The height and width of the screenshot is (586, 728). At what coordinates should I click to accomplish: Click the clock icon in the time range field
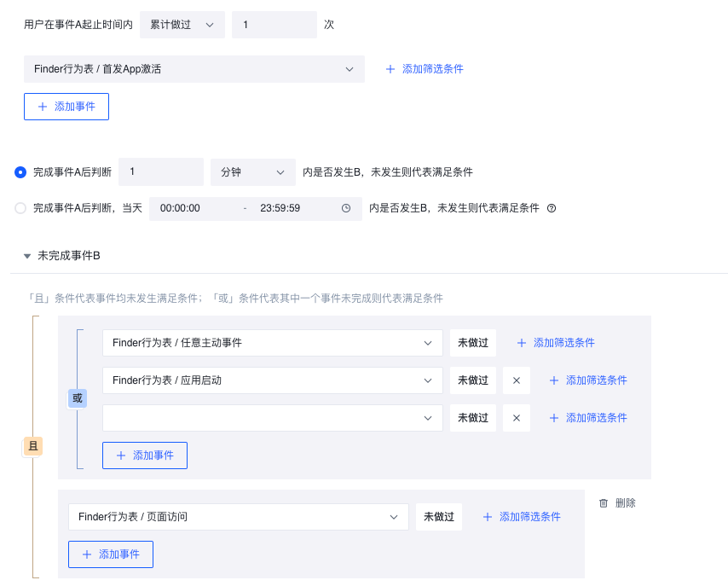pos(346,208)
